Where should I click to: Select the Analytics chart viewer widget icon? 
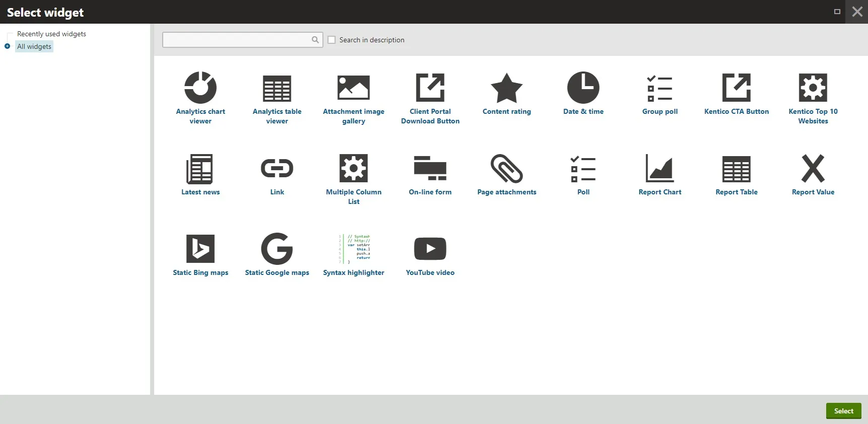(x=201, y=88)
